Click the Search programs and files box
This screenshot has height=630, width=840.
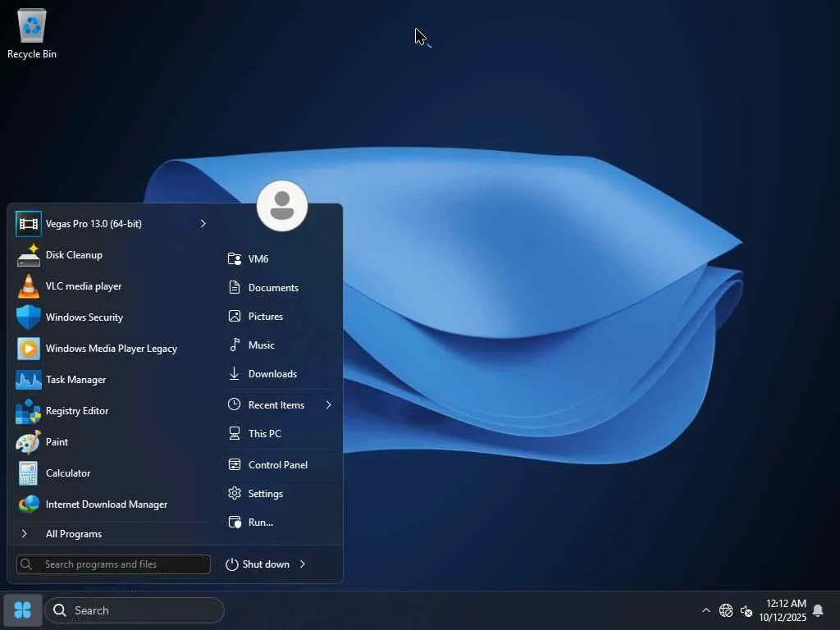click(113, 564)
